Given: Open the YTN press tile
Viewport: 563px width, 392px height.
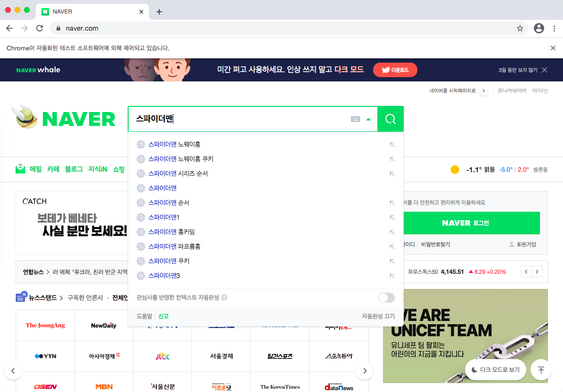Looking at the screenshot, I should coord(45,356).
